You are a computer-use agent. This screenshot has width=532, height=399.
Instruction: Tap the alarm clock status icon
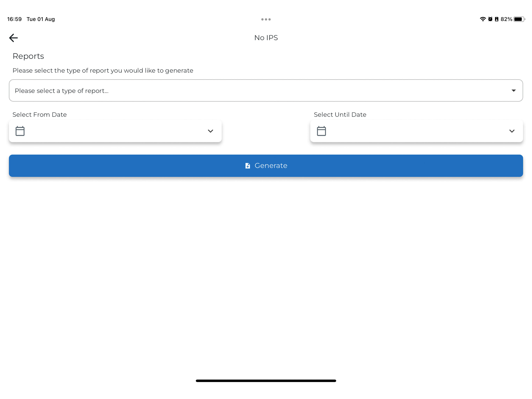[490, 19]
